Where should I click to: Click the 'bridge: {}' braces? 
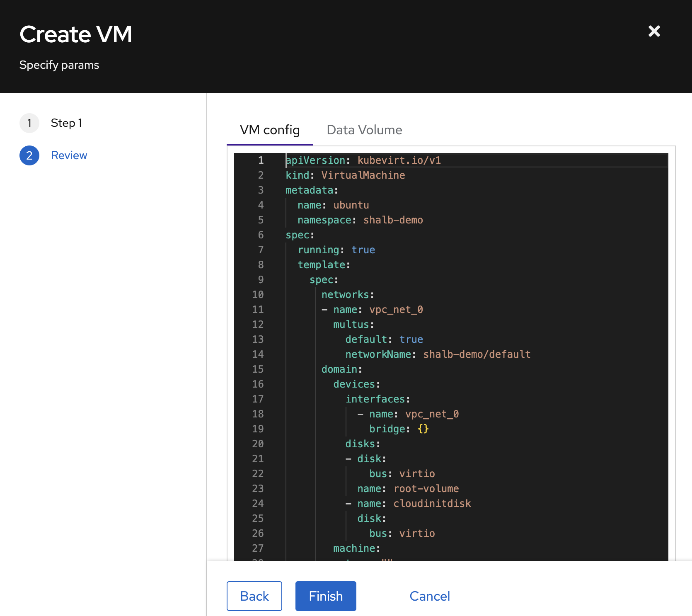[423, 429]
